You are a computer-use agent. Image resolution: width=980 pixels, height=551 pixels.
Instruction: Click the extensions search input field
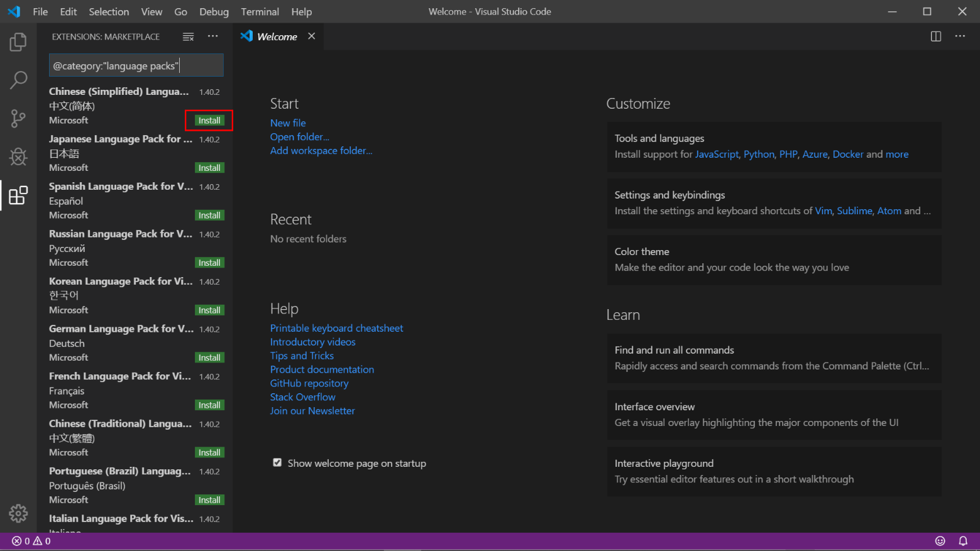[136, 66]
